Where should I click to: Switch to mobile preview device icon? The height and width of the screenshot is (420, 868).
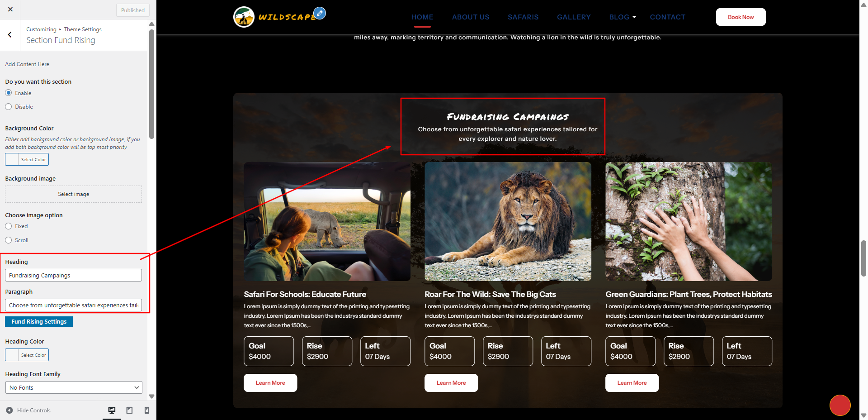(146, 410)
